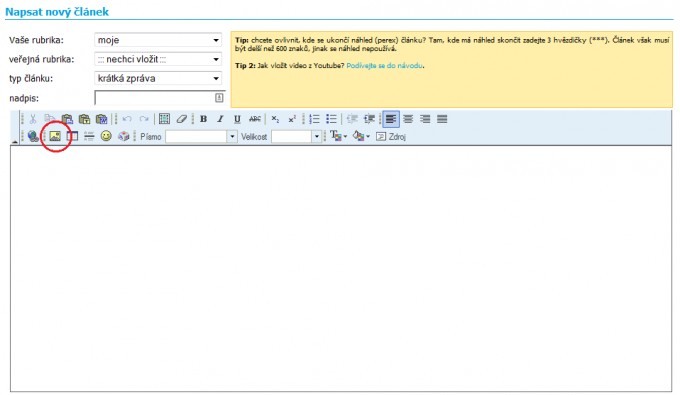680x395 pixels.
Task: Toggle italic formatting
Action: tap(220, 119)
